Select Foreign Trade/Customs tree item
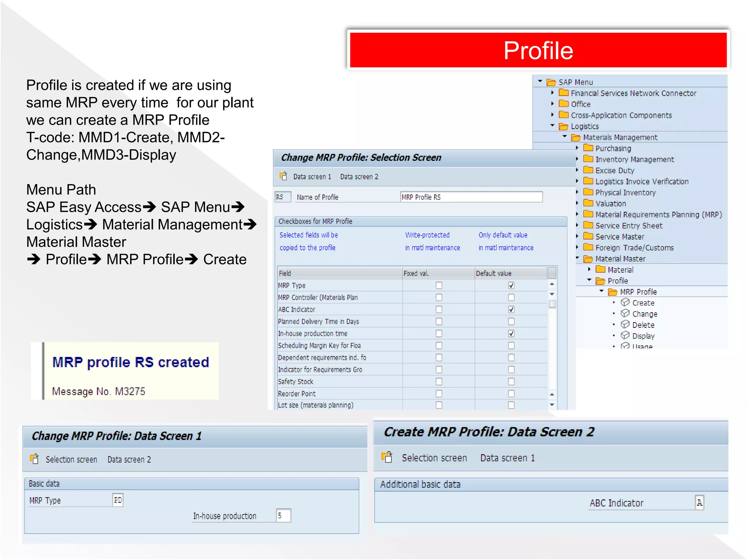Screen dimensions: 747x560 tap(635, 248)
